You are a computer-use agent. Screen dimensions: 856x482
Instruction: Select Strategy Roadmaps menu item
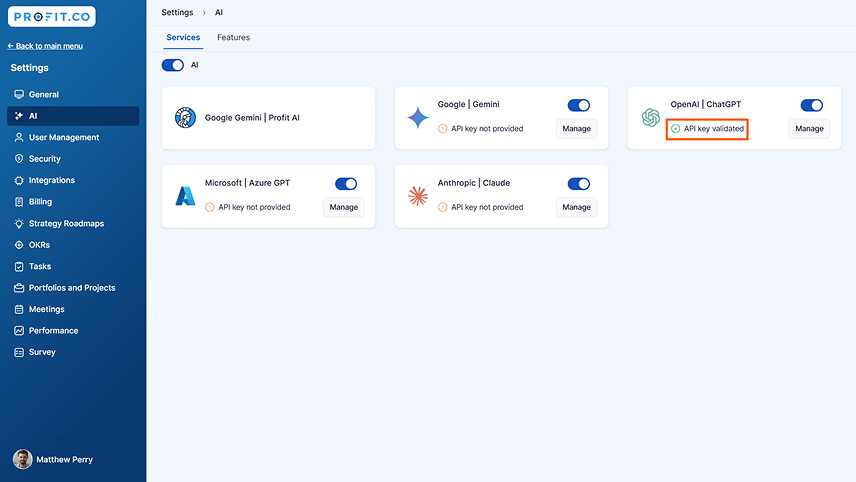(73, 223)
